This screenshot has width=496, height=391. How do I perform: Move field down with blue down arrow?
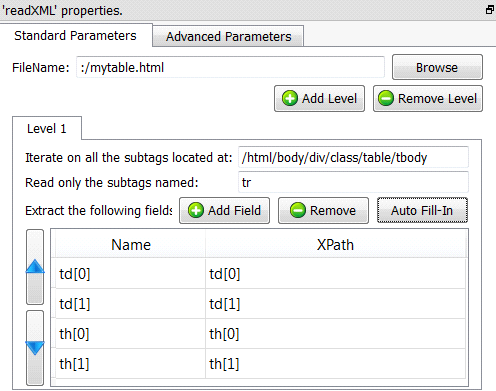tap(35, 348)
